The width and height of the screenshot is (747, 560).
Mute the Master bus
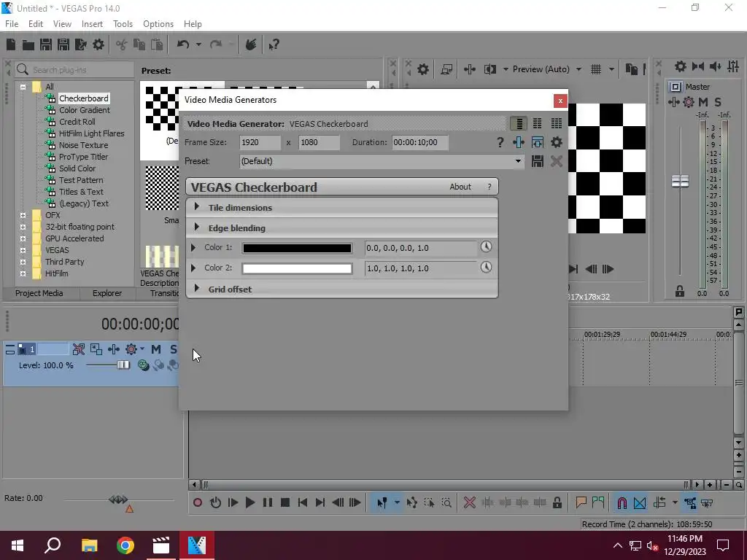[x=703, y=102]
